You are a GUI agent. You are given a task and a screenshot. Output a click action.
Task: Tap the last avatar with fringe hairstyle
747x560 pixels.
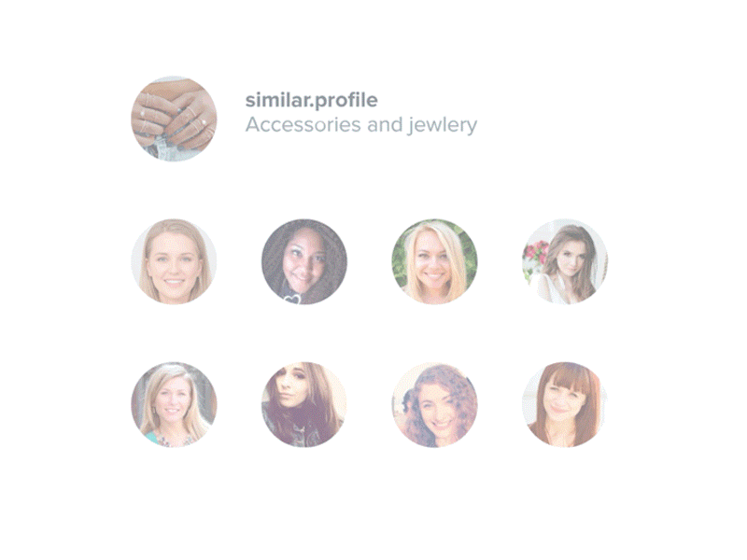(x=565, y=404)
